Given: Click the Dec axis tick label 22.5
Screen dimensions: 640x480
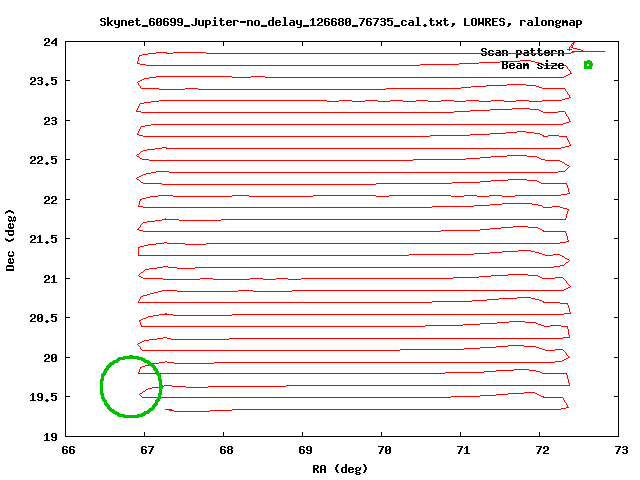Looking at the screenshot, I should [43, 160].
